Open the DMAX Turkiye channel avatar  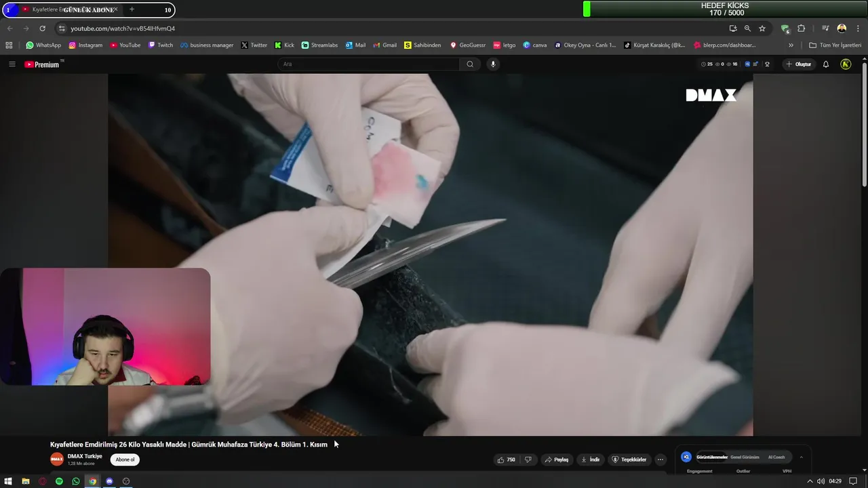57,460
